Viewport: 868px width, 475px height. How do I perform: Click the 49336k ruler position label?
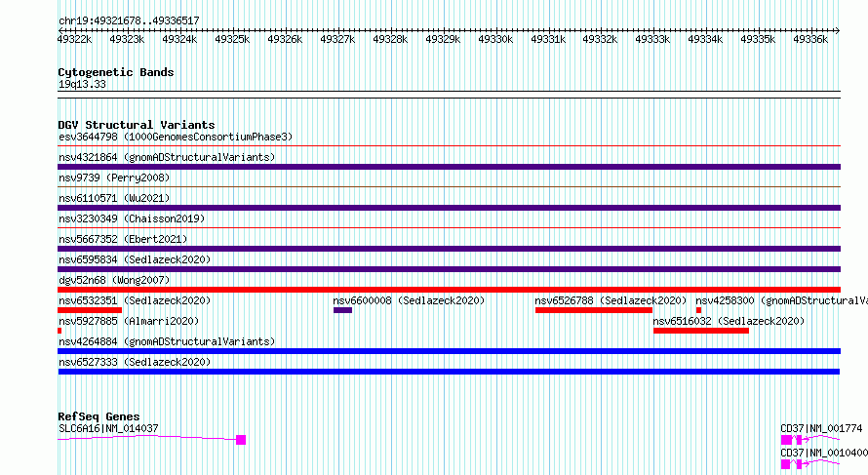[x=809, y=39]
